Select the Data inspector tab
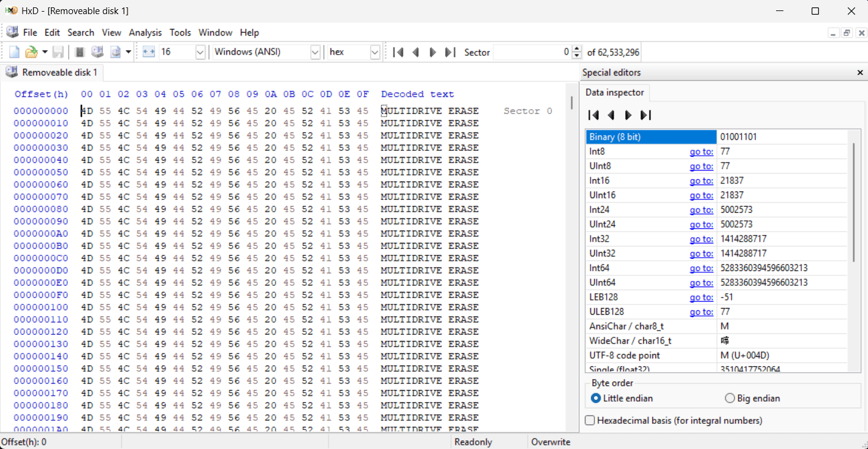Image resolution: width=868 pixels, height=449 pixels. click(x=615, y=93)
